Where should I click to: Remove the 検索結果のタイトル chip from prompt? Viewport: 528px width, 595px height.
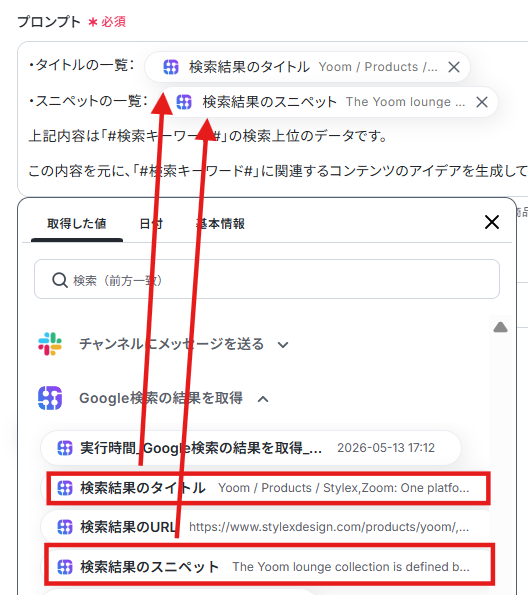click(454, 67)
